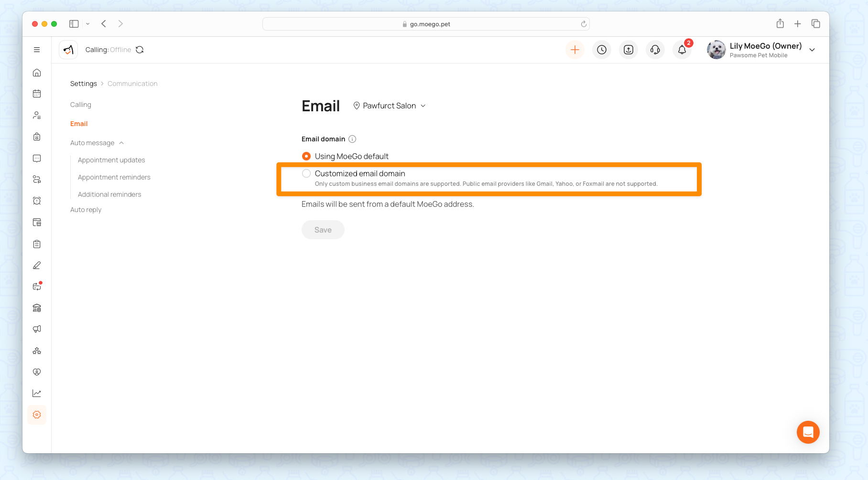Open the hamburger menu icon

click(37, 50)
